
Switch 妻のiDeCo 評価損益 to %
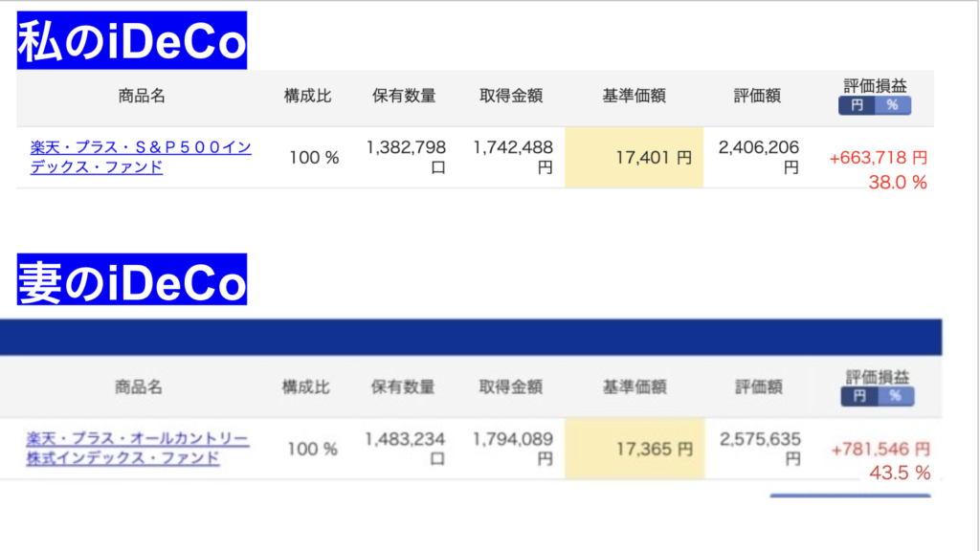coord(895,396)
